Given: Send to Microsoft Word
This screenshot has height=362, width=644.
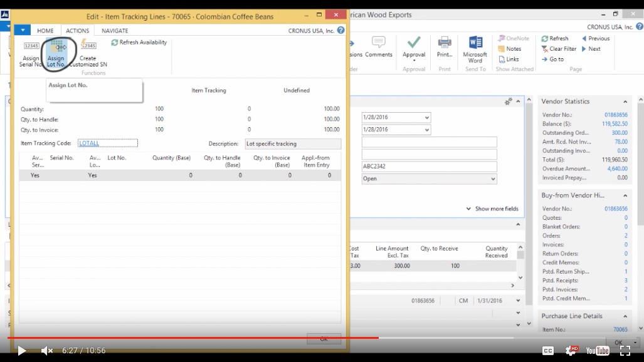Looking at the screenshot, I should pos(475,49).
